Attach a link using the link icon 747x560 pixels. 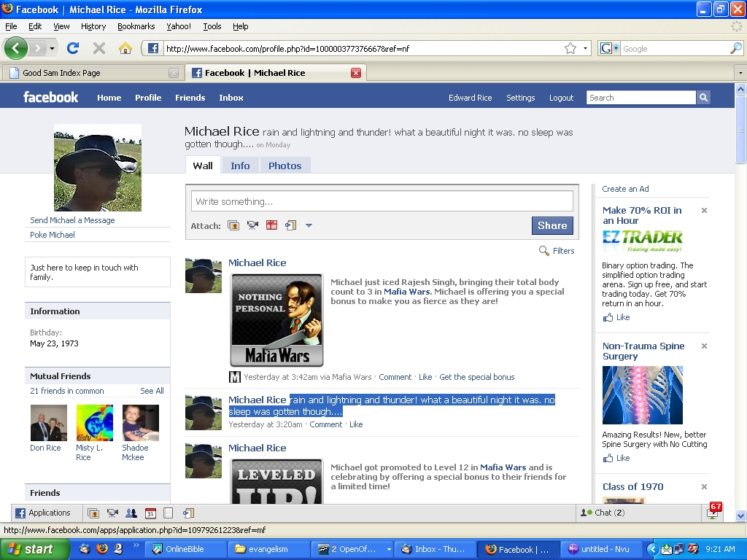(x=290, y=225)
